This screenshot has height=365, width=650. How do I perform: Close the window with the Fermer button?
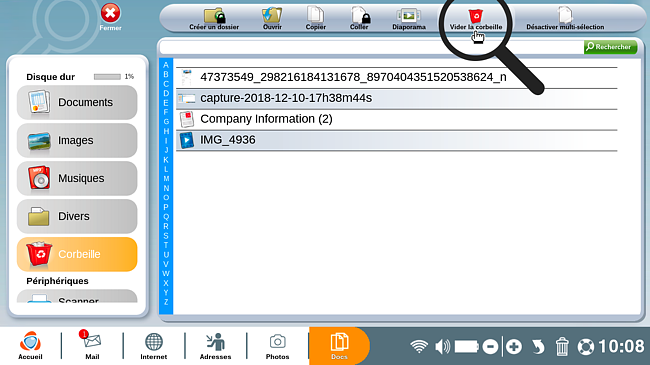point(110,17)
